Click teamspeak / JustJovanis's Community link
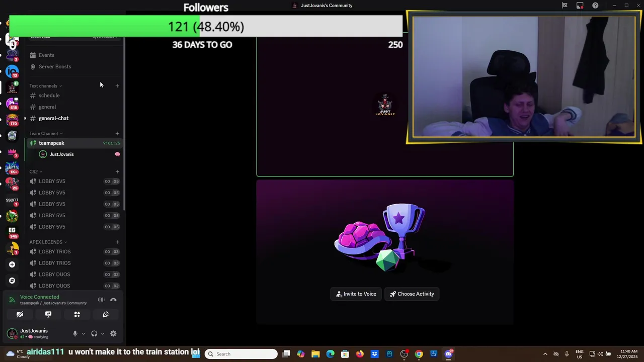This screenshot has height=362, width=644. click(x=53, y=303)
